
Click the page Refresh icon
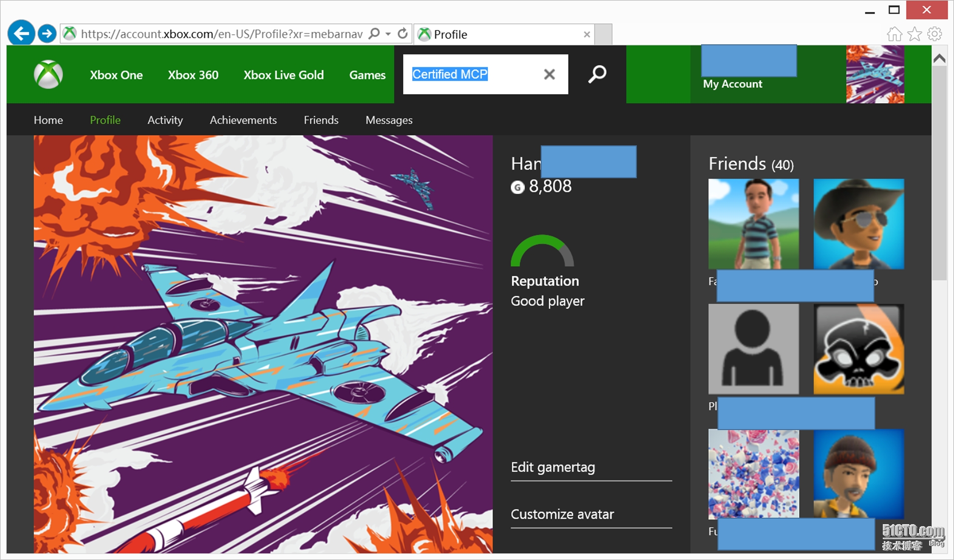point(403,33)
